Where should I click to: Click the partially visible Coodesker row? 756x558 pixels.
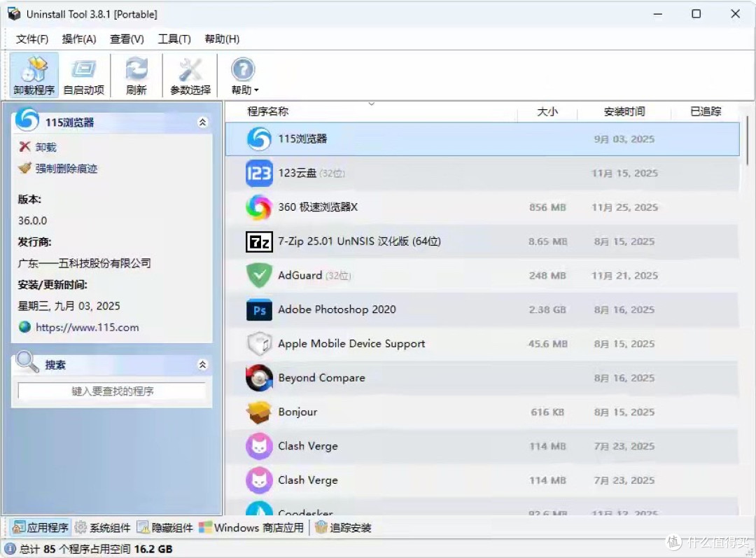pos(482,508)
